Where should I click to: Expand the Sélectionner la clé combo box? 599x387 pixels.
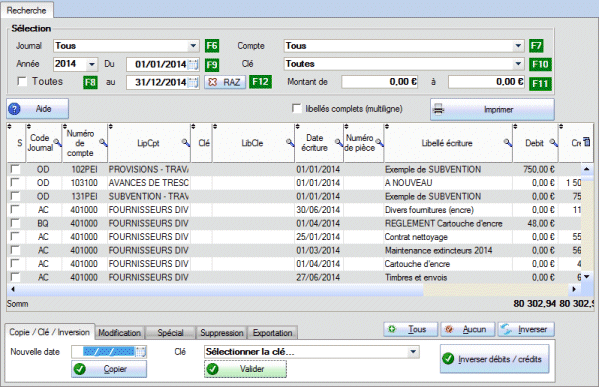pyautogui.click(x=413, y=352)
